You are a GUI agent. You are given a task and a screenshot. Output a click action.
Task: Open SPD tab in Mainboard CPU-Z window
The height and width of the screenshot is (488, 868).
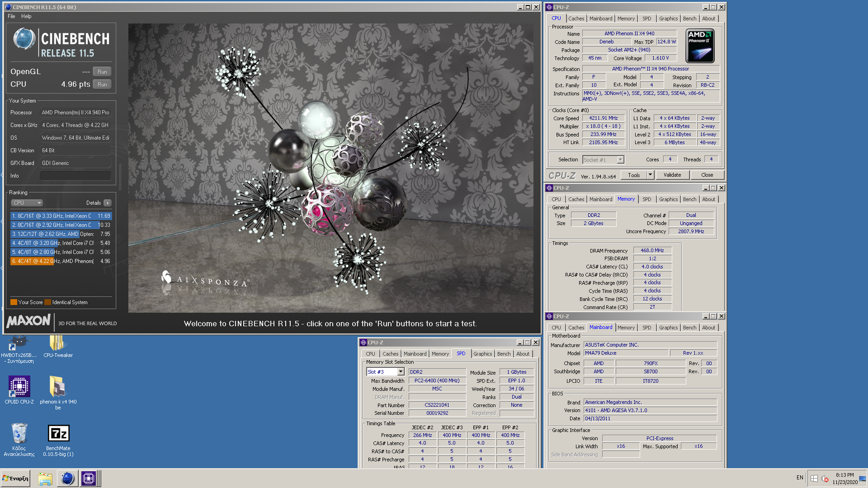pyautogui.click(x=647, y=328)
